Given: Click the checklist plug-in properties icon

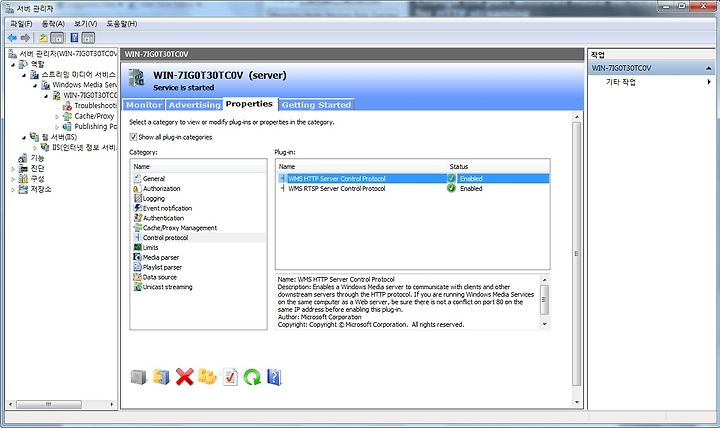Looking at the screenshot, I should pyautogui.click(x=230, y=377).
